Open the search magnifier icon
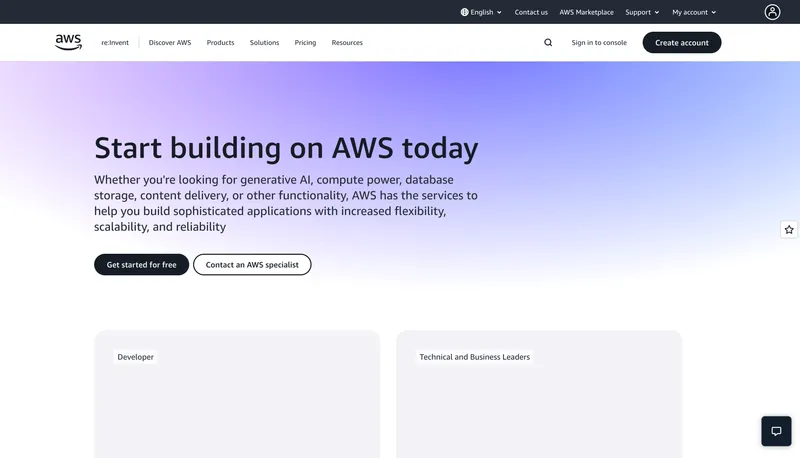 click(548, 43)
